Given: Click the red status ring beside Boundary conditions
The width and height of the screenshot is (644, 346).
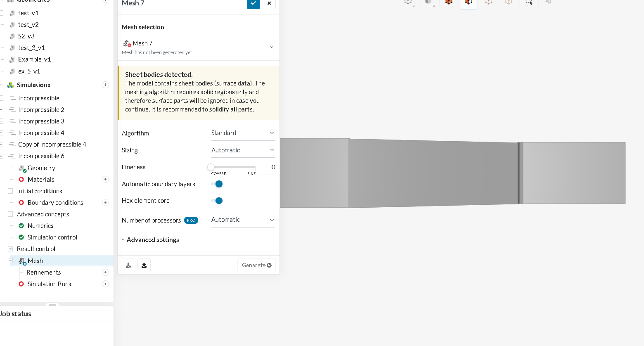Looking at the screenshot, I should [x=21, y=202].
